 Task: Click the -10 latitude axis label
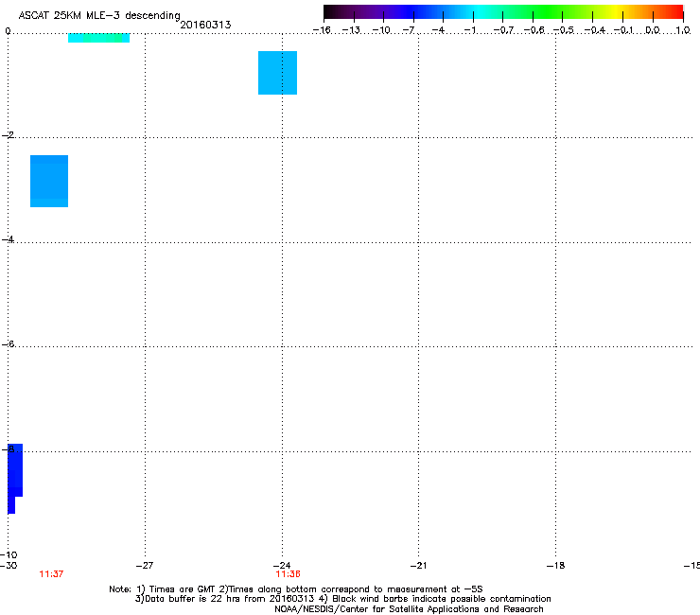click(x=9, y=554)
